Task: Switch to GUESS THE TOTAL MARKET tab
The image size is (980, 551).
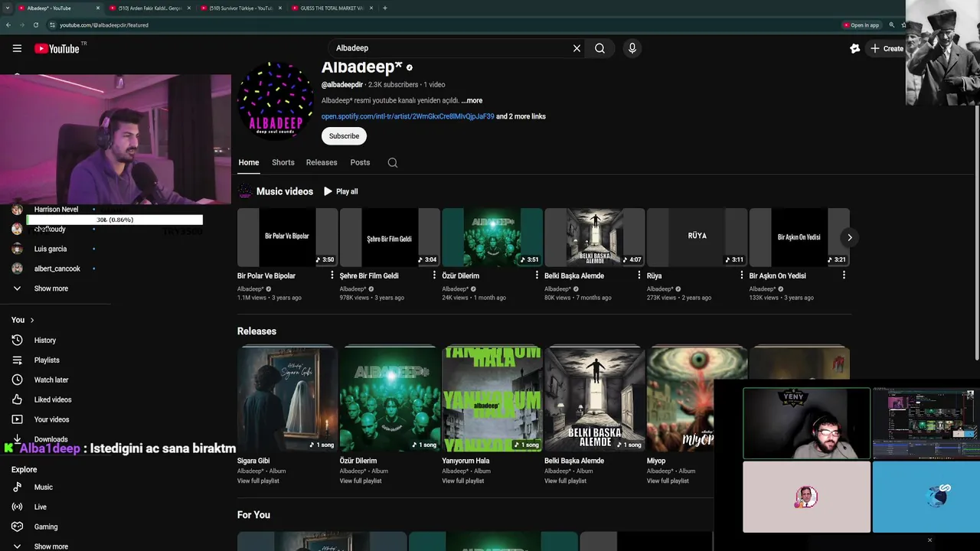Action: click(332, 8)
